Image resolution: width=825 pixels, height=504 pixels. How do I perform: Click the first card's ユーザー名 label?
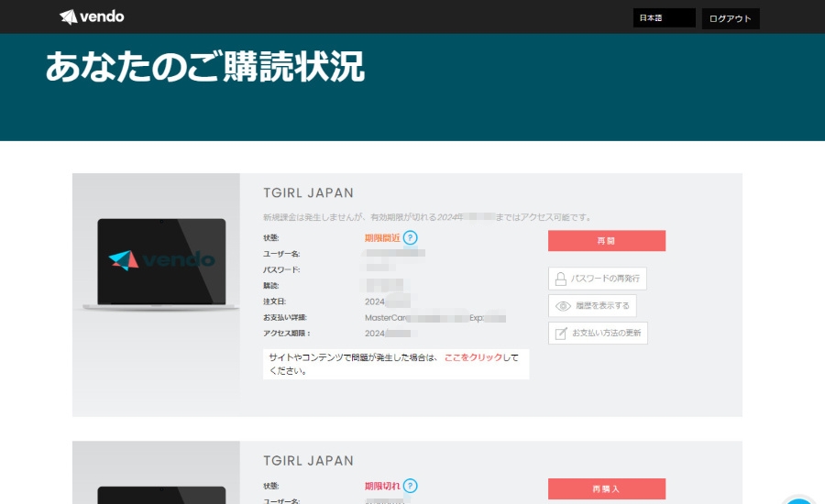tap(281, 254)
